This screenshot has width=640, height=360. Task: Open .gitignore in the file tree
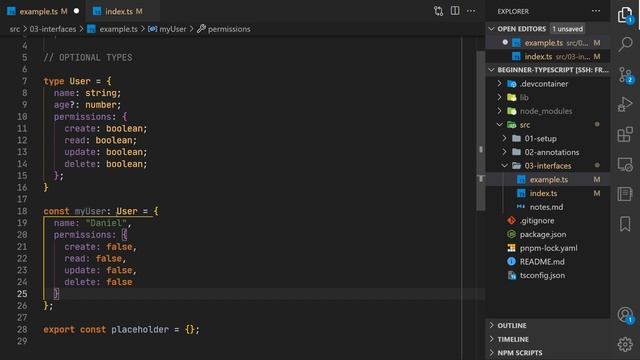548,220
